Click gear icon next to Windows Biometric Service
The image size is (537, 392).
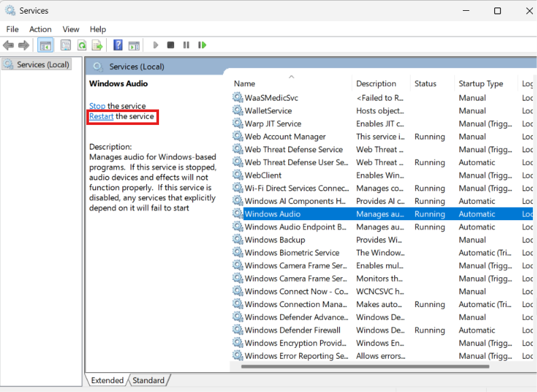point(238,253)
